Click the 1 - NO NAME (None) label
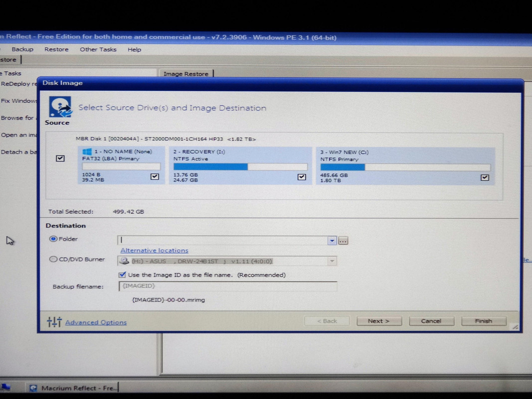Viewport: 532px width, 399px height. click(123, 151)
